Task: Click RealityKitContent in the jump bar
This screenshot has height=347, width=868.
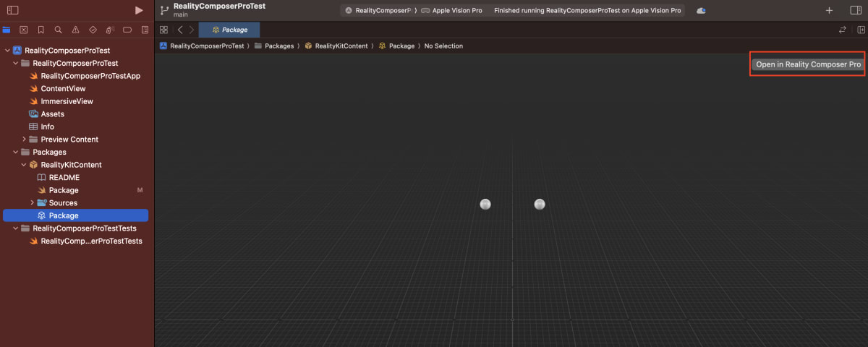Action: (x=336, y=46)
